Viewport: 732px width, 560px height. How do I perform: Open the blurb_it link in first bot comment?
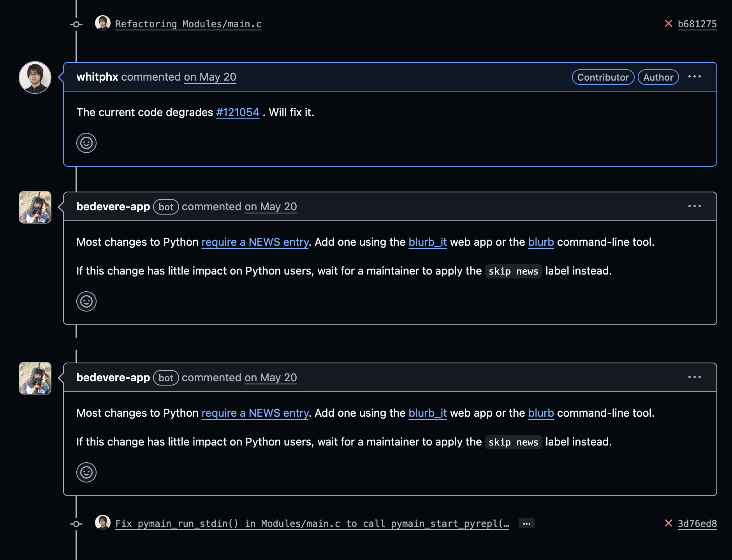click(428, 242)
